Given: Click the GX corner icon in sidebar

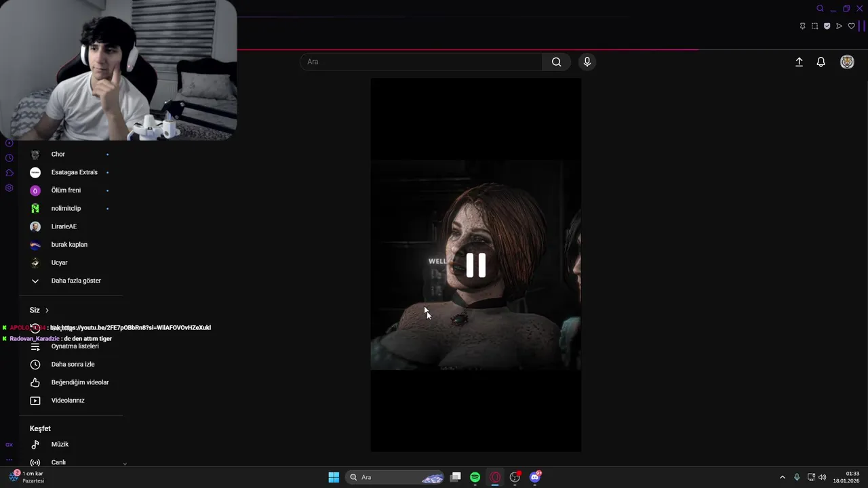Looking at the screenshot, I should [9, 445].
